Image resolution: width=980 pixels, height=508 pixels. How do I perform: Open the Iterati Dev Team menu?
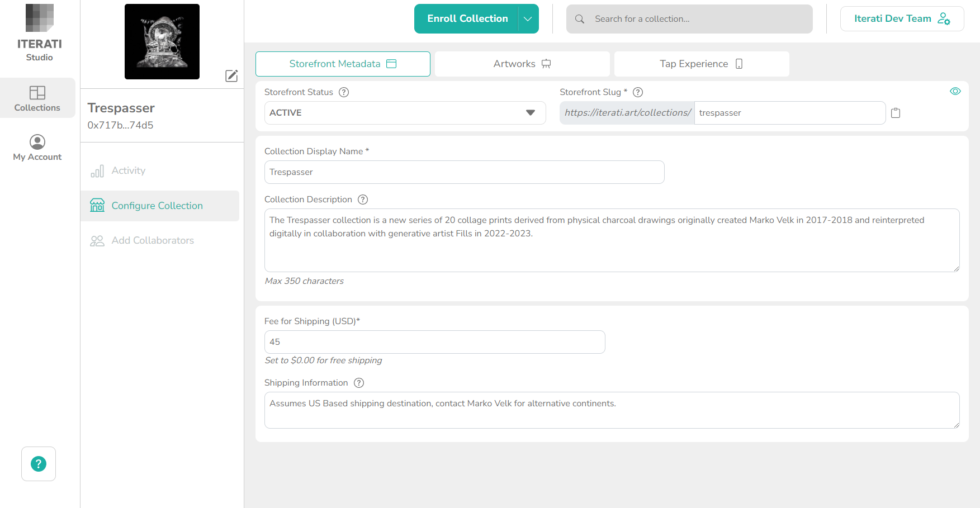[x=901, y=19]
